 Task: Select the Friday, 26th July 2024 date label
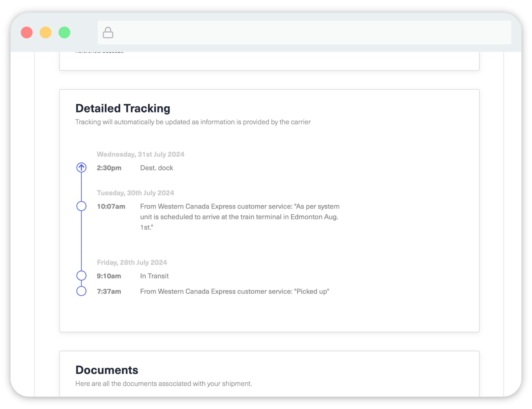click(x=132, y=262)
